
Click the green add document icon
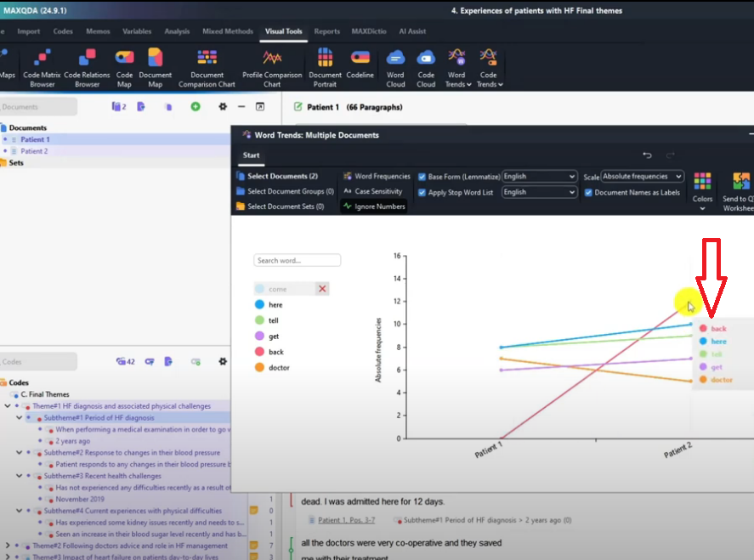[196, 106]
